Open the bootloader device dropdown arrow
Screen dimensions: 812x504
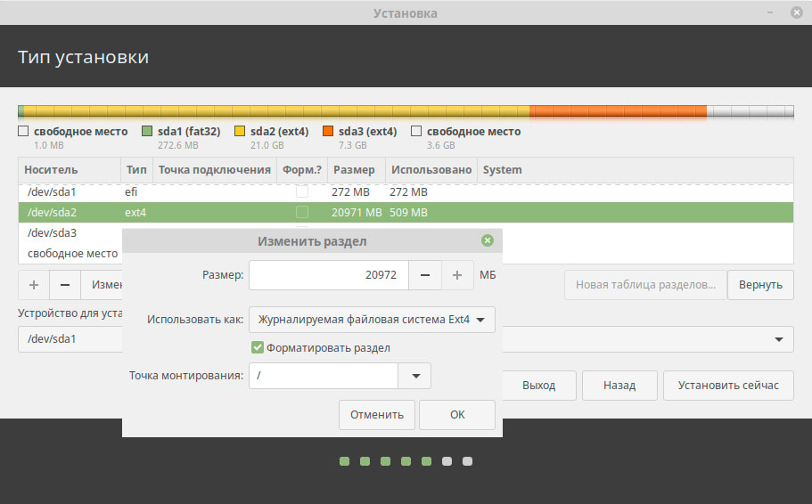pyautogui.click(x=778, y=339)
